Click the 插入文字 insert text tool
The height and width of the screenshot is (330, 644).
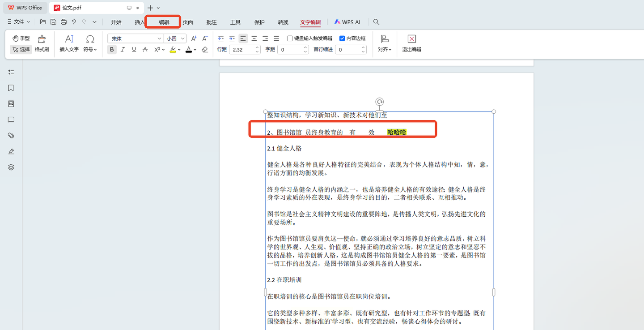[69, 43]
